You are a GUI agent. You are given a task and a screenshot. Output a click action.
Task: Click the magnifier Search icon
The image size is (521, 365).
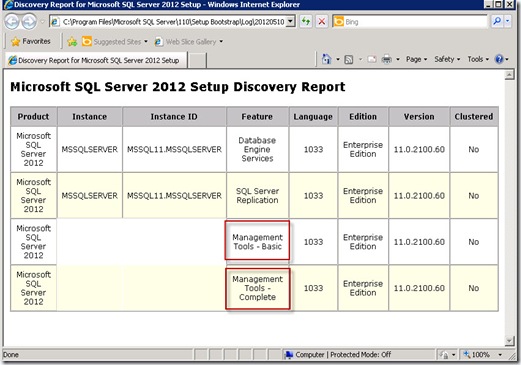click(x=497, y=21)
